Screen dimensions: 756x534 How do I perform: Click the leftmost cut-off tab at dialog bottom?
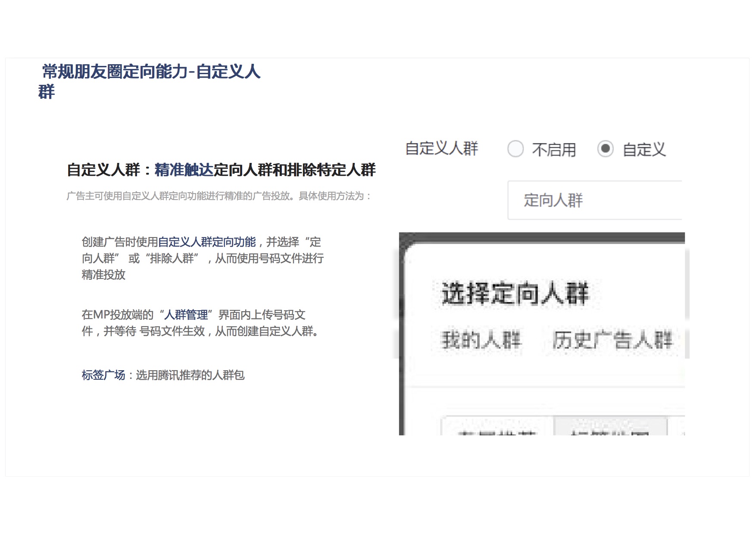497,428
